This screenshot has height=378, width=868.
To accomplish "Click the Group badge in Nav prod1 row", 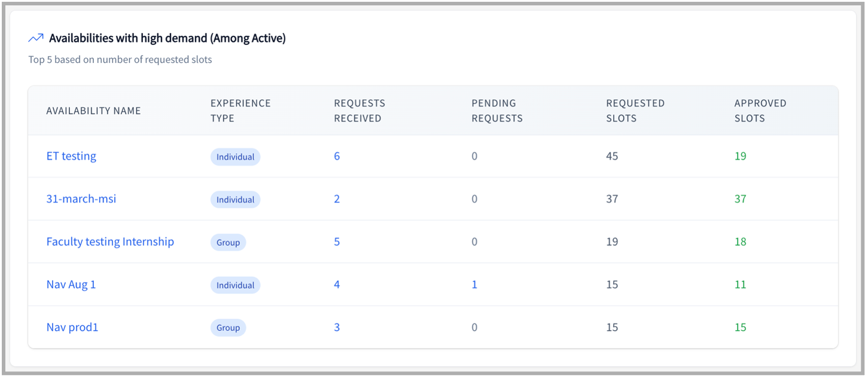I will pos(228,328).
